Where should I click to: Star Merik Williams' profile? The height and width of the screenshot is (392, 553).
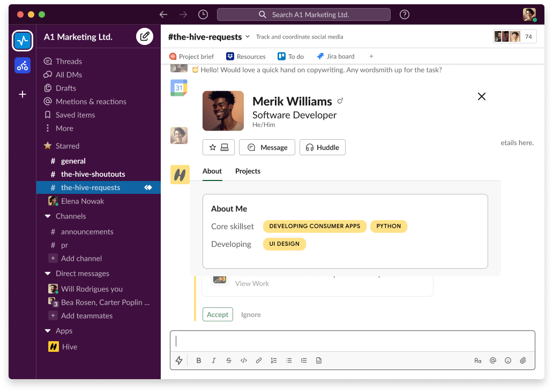coord(213,147)
